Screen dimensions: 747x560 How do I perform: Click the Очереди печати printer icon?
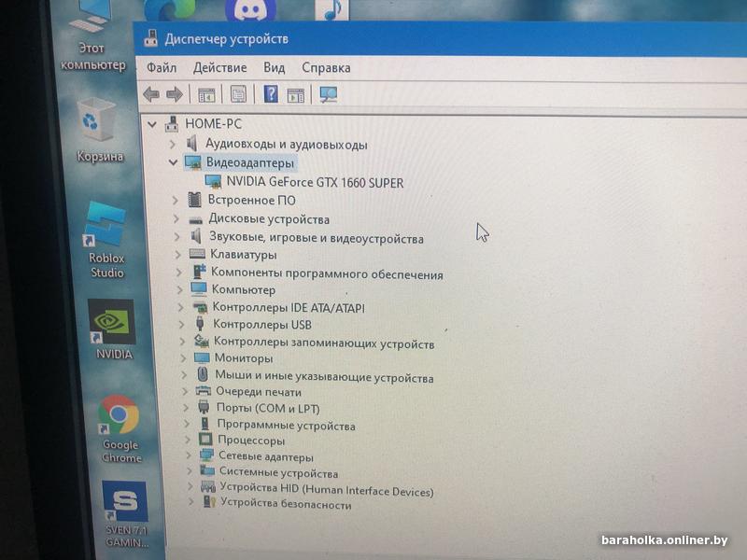[204, 391]
